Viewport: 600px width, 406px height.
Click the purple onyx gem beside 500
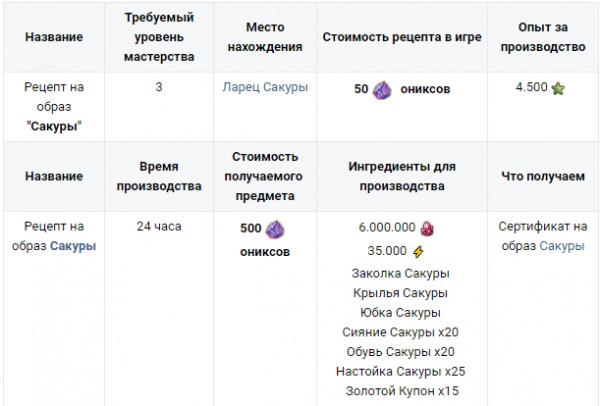point(277,227)
